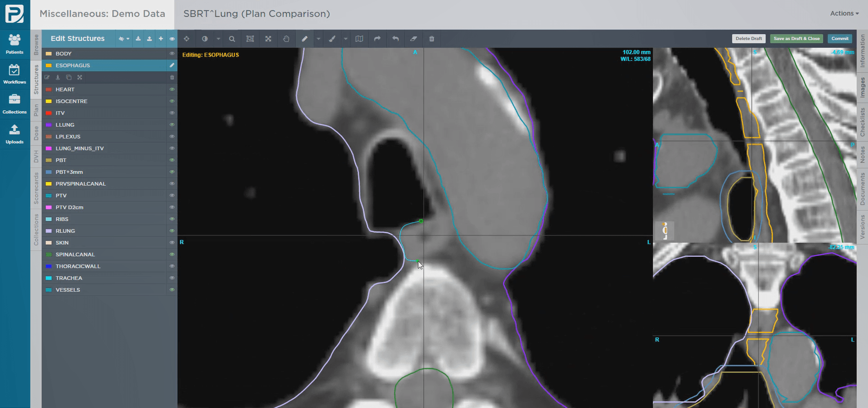Open the hide/show structures dropdown in header
Viewport: 868px width, 408px height.
point(124,39)
